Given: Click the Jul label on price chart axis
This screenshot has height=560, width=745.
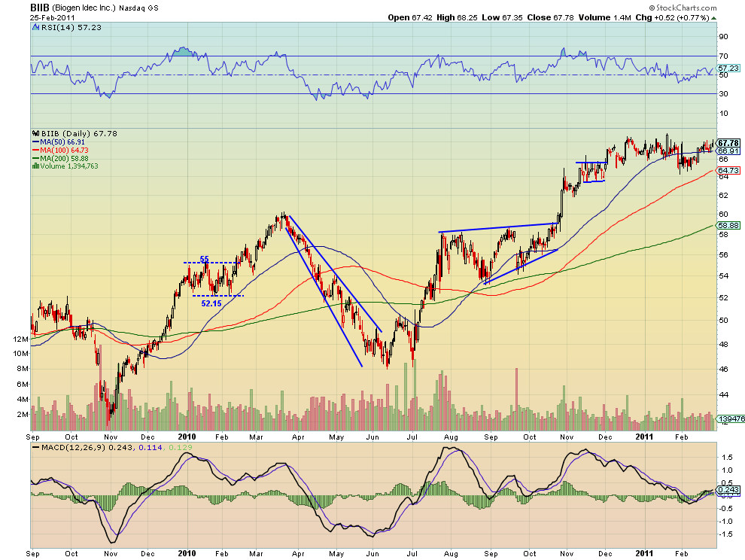Looking at the screenshot, I should click(x=412, y=437).
